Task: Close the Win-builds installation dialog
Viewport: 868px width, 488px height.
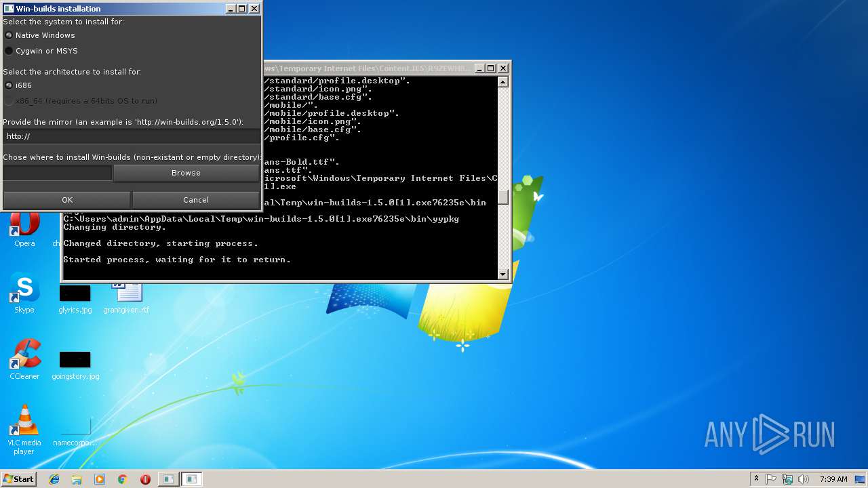Action: [254, 9]
